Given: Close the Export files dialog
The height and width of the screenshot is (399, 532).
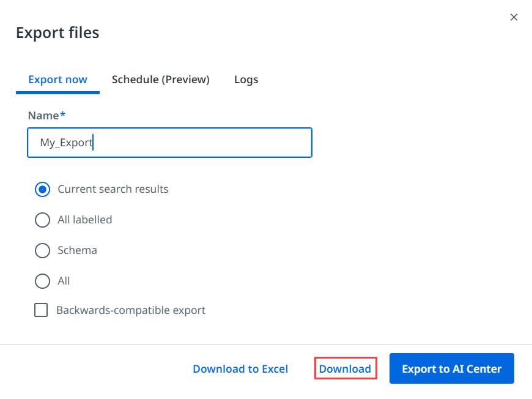Looking at the screenshot, I should pos(514,17).
